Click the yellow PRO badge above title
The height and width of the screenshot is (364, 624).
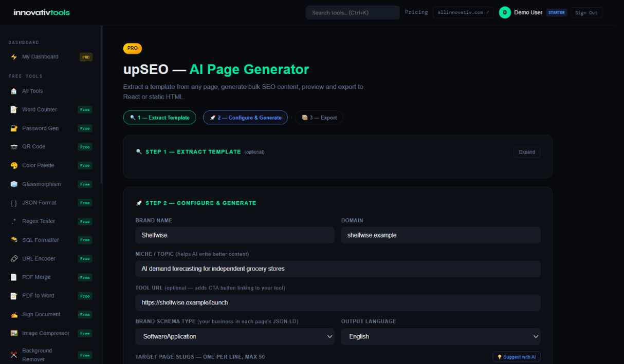pos(133,48)
